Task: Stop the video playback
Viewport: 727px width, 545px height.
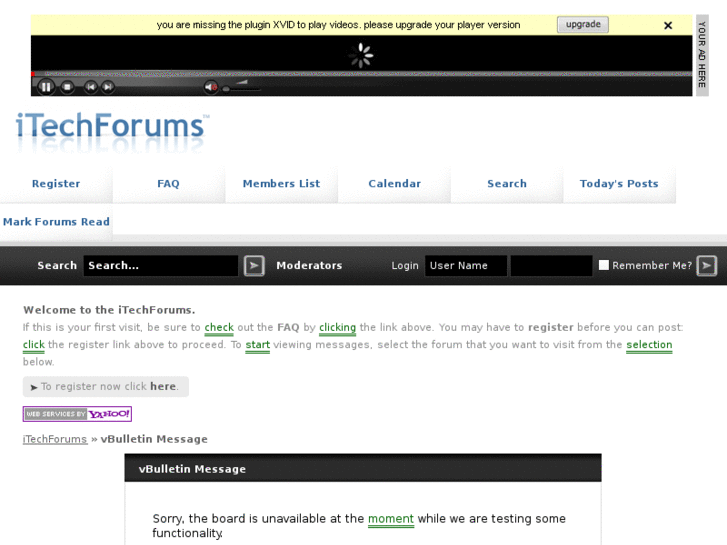Action: pyautogui.click(x=67, y=87)
